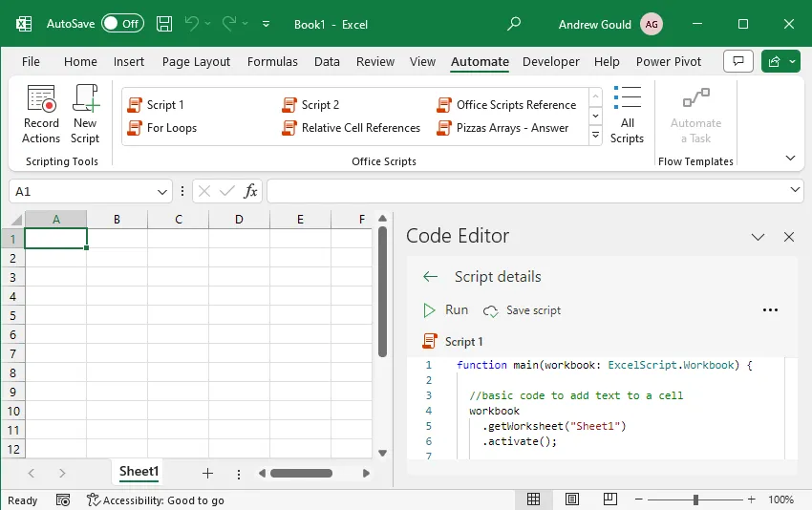
Task: Add a new sheet
Action: [207, 473]
